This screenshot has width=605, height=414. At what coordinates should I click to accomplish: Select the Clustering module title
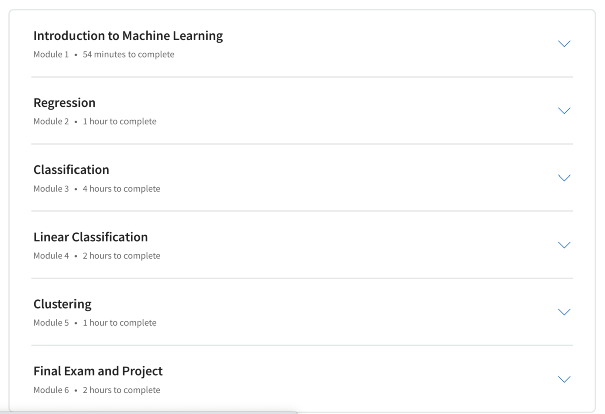(62, 304)
